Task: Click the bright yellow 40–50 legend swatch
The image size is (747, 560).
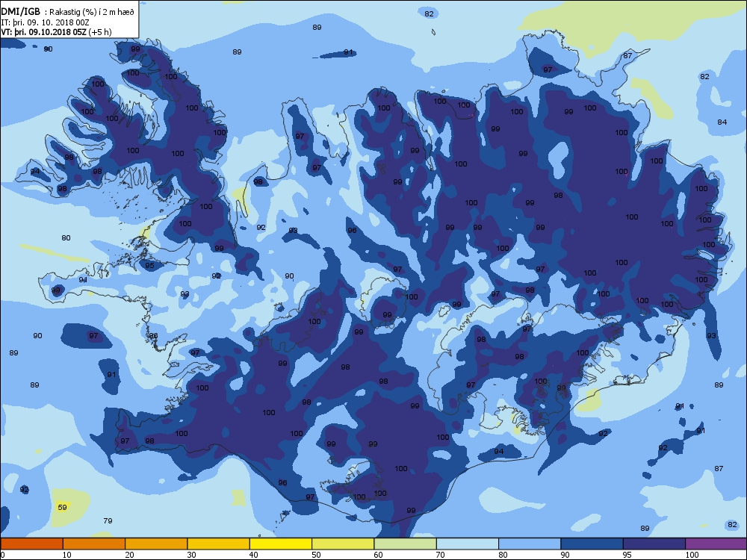Action: (281, 544)
